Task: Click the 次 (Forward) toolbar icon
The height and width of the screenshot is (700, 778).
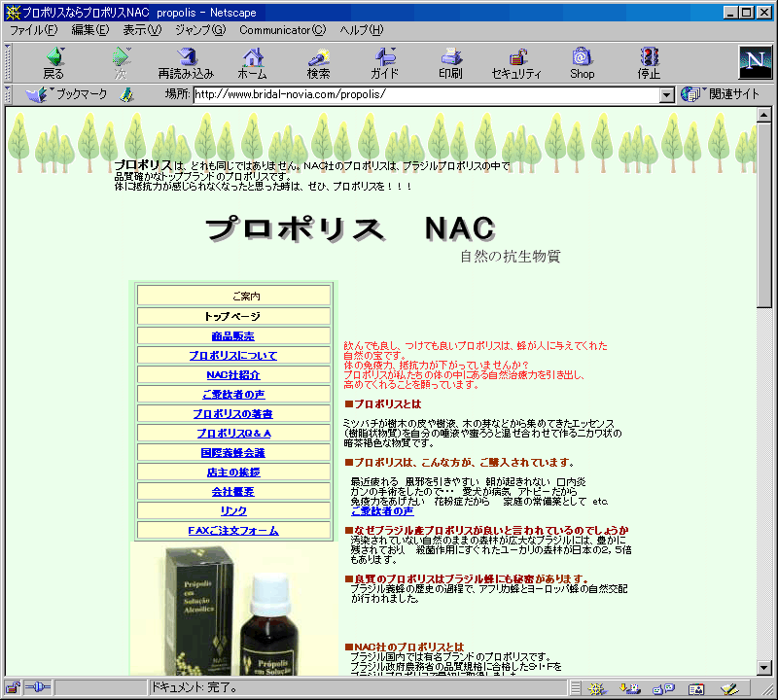Action: pyautogui.click(x=121, y=63)
